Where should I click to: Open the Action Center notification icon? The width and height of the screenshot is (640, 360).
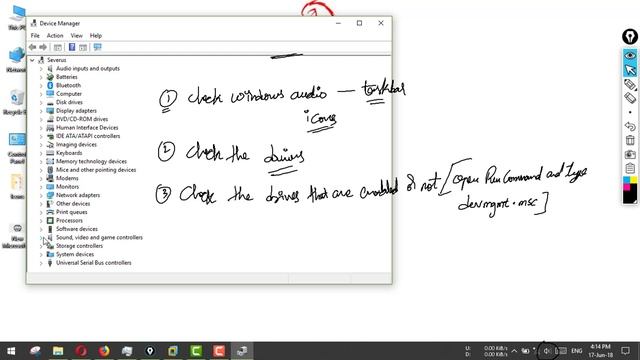tap(625, 351)
